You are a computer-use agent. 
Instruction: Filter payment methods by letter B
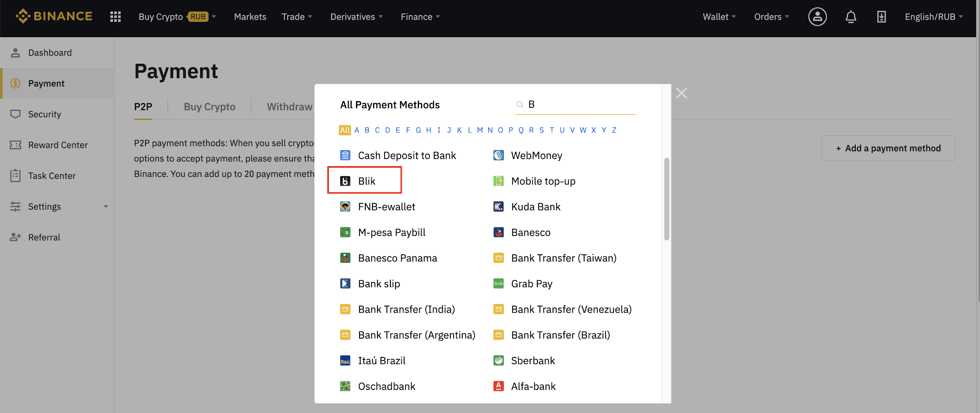point(367,130)
